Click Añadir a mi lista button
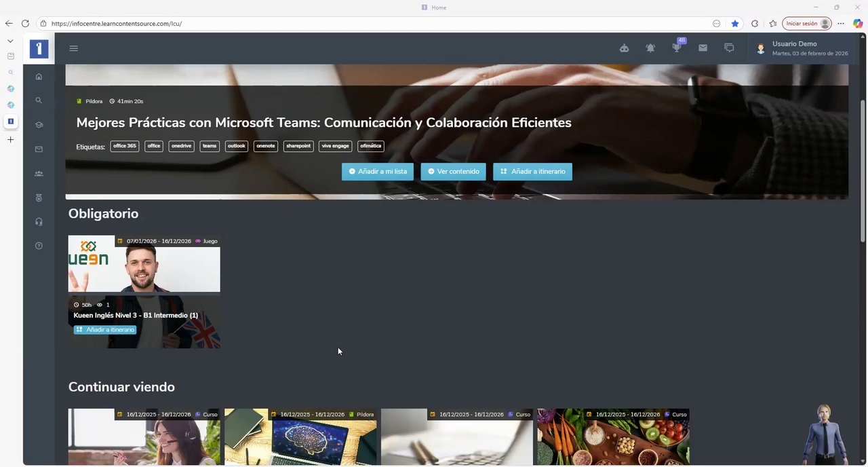Image resolution: width=868 pixels, height=467 pixels. pos(378,172)
